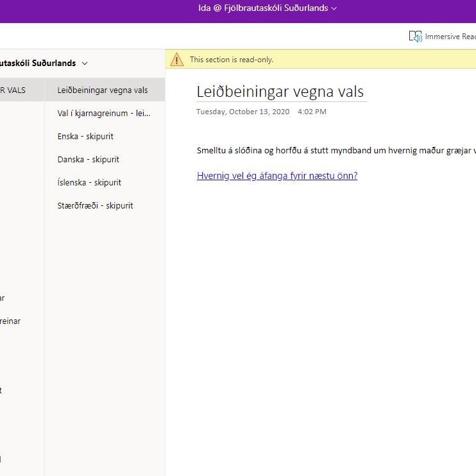Select the Danska - skipurit page
476x476 pixels.
(88, 160)
